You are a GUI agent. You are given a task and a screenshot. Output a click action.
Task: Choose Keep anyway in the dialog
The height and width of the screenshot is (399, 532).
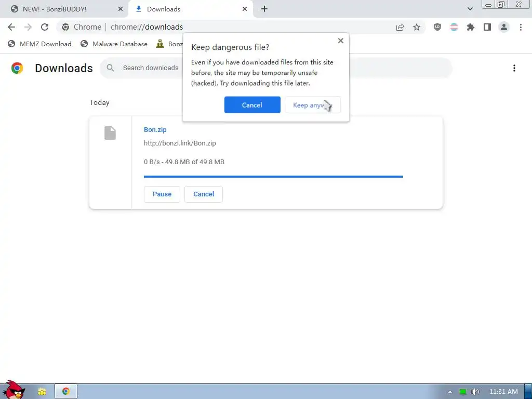point(312,105)
